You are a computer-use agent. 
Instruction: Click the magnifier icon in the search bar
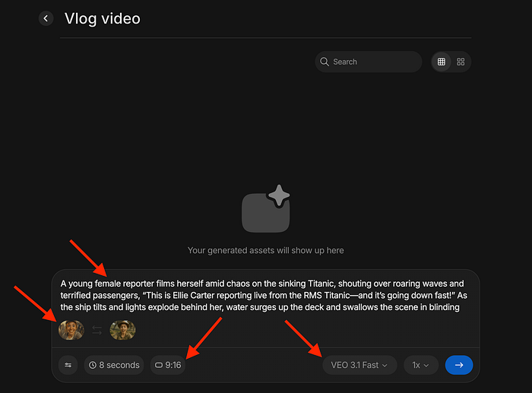(325, 62)
